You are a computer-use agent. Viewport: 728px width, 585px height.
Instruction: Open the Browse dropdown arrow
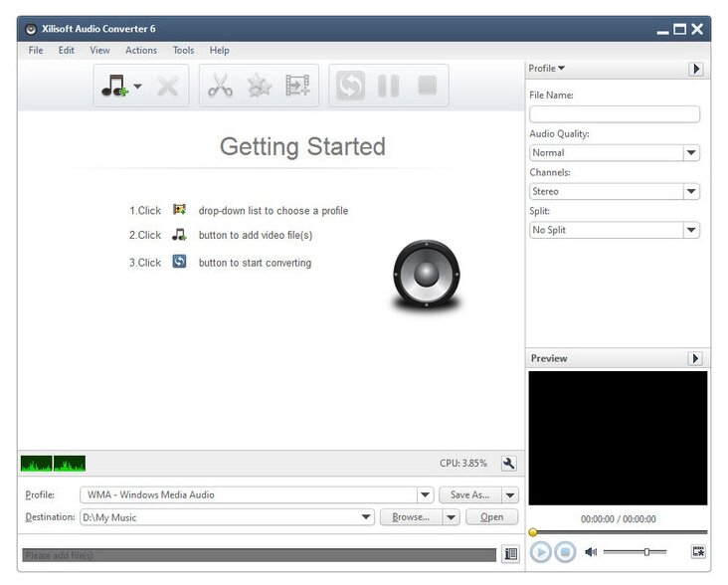451,517
